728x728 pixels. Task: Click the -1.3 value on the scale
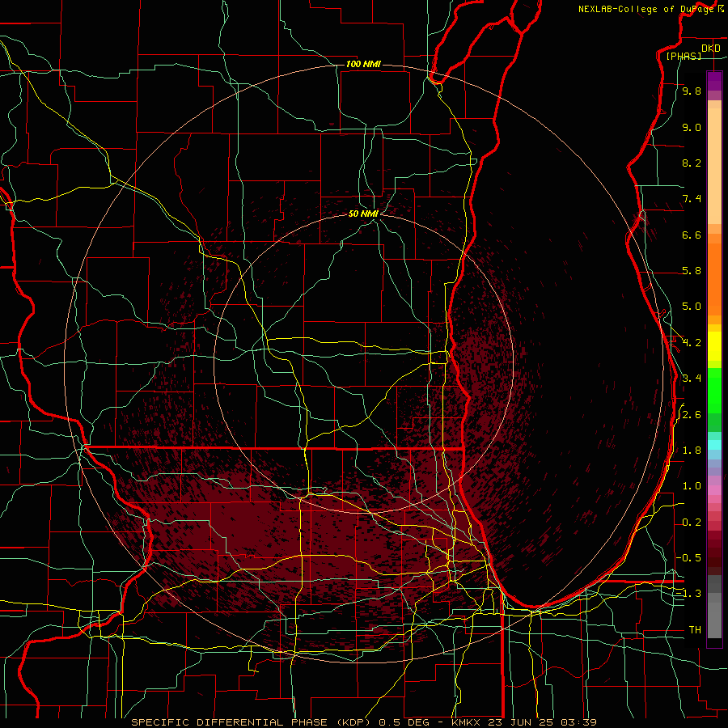coord(689,594)
